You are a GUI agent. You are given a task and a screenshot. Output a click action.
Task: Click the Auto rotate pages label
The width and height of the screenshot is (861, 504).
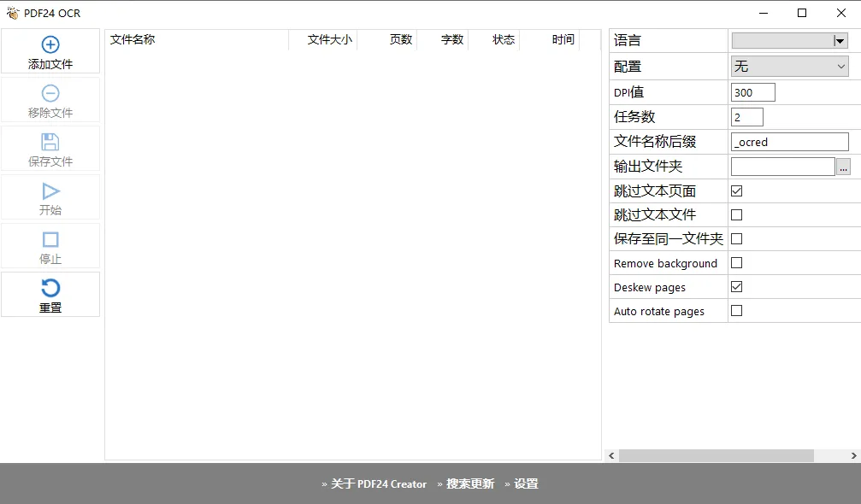coord(659,312)
